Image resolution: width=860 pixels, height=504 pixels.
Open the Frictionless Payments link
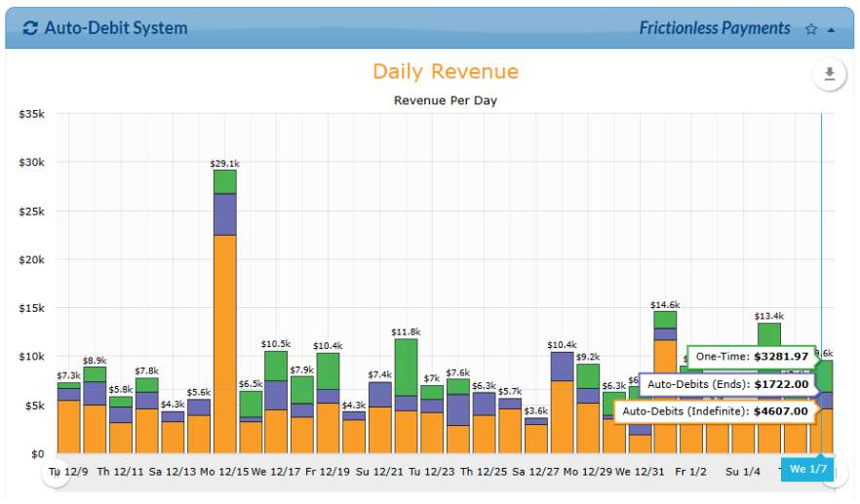coord(715,28)
